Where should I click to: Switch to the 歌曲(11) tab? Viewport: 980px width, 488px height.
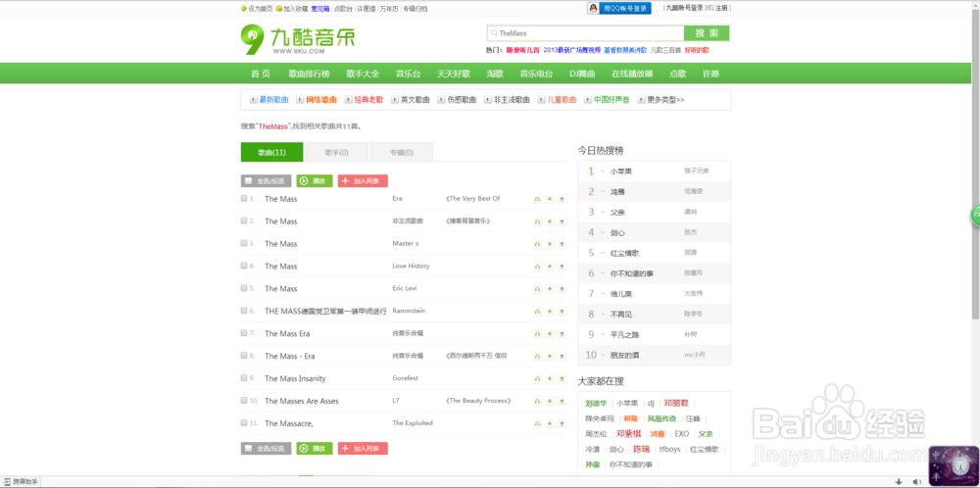click(271, 153)
